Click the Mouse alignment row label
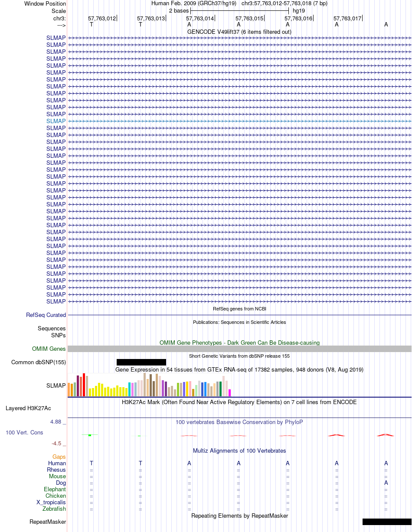 [57, 476]
